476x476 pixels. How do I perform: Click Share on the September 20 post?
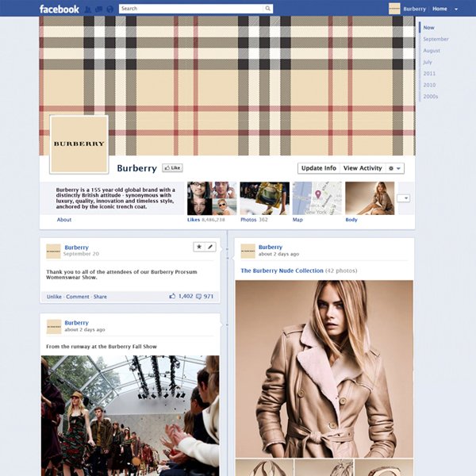point(100,297)
